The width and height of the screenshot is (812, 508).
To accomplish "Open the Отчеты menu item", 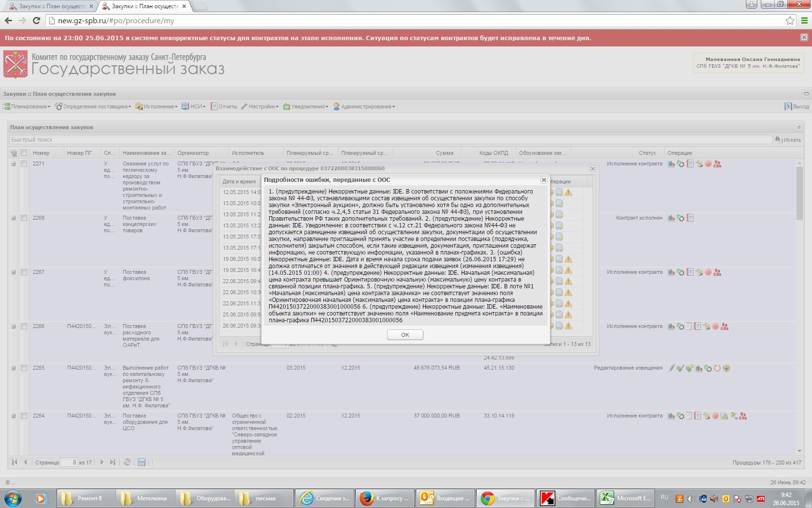I will pyautogui.click(x=224, y=107).
